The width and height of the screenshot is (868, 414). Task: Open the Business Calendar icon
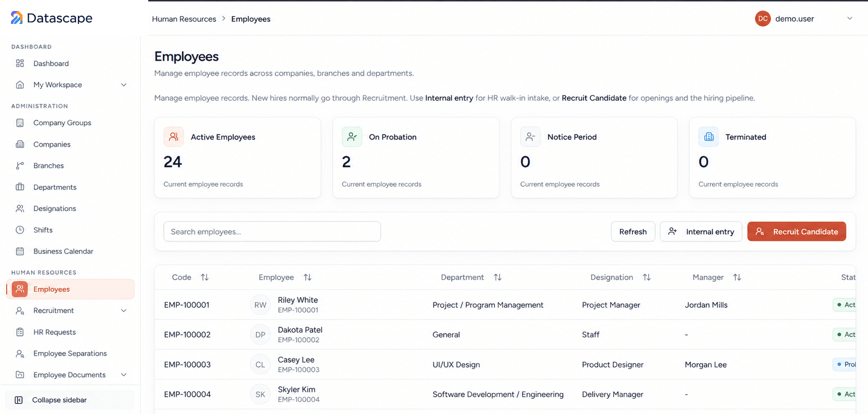click(20, 251)
